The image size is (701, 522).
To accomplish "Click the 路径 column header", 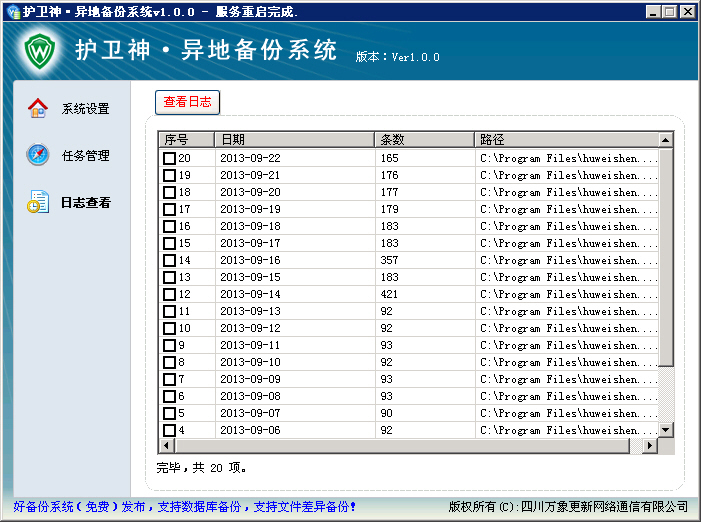I will coord(565,139).
